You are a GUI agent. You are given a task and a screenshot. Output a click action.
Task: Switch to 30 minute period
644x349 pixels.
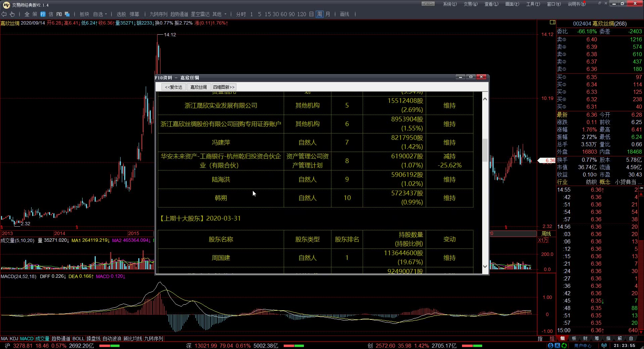276,14
